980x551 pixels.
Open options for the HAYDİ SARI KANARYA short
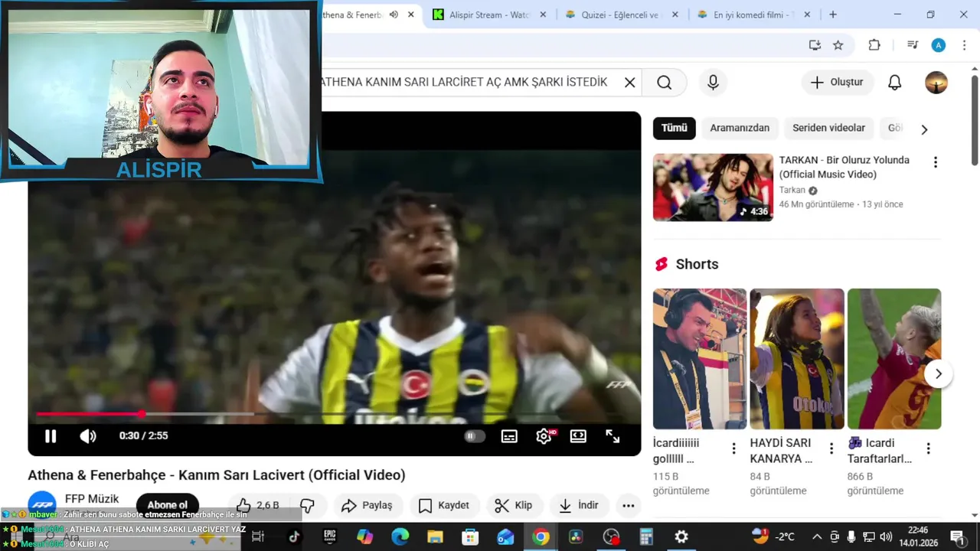pos(831,448)
